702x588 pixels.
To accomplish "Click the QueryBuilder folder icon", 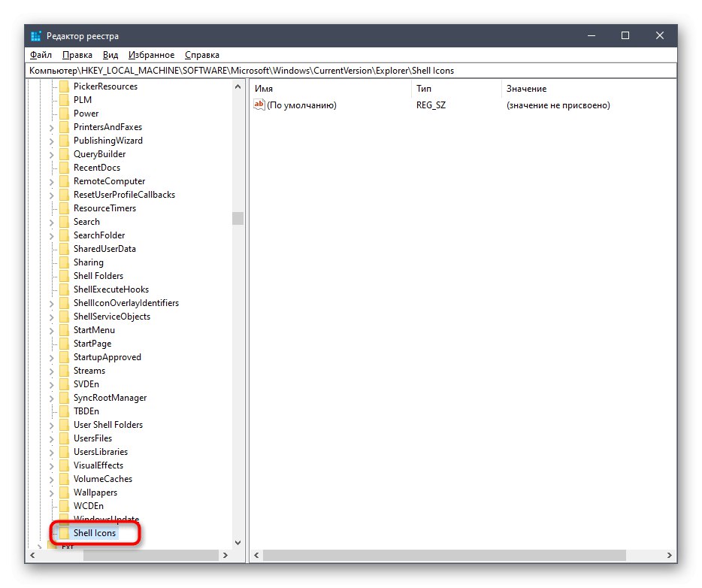I will [64, 153].
